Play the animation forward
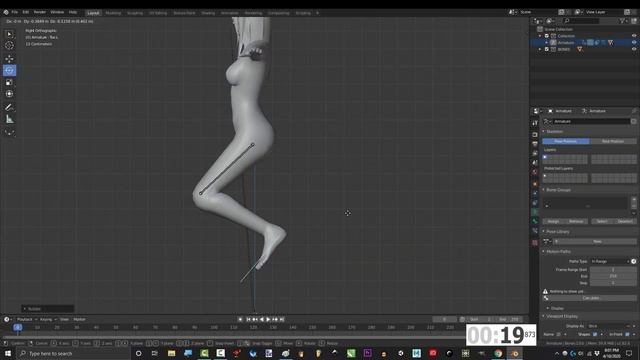This screenshot has width=640, height=360. coord(268,320)
